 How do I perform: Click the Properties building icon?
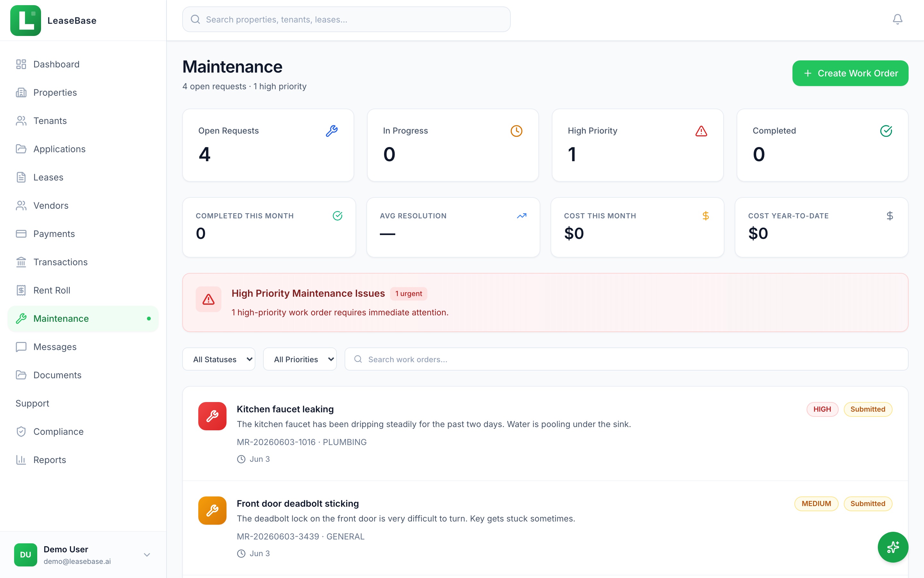tap(21, 92)
